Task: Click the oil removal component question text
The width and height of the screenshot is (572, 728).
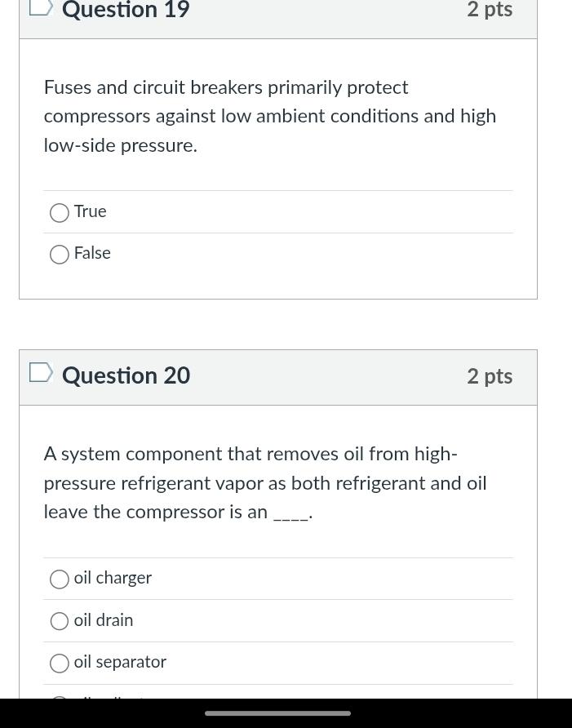Action: [265, 482]
